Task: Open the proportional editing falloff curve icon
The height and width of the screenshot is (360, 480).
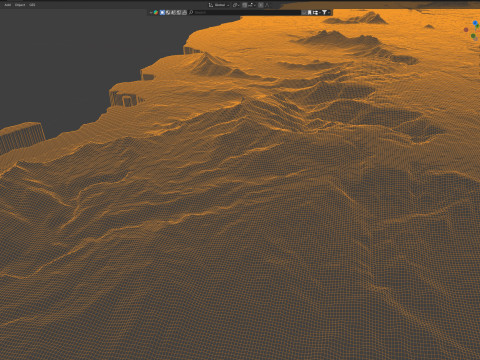Action: tap(267, 5)
